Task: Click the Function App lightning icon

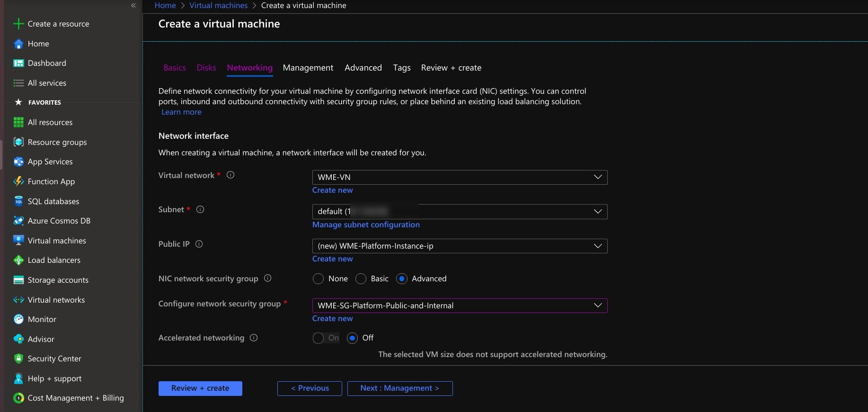Action: (18, 181)
